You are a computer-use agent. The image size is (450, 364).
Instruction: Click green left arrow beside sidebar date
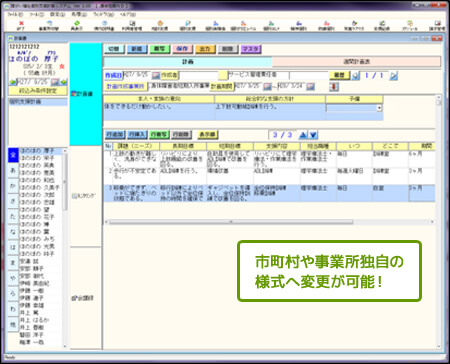click(12, 82)
